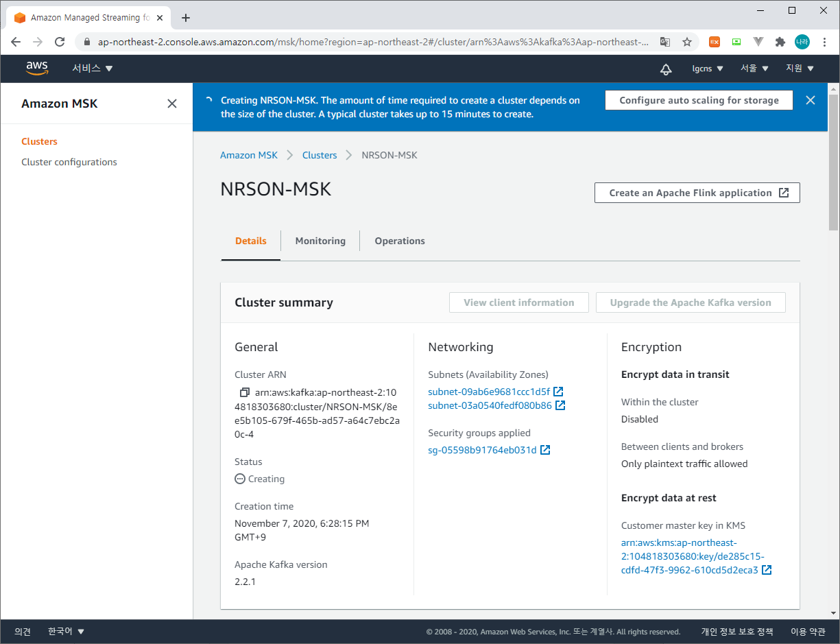Open the browser extensions puzzle icon
Viewport: 840px width, 644px height.
tap(780, 42)
